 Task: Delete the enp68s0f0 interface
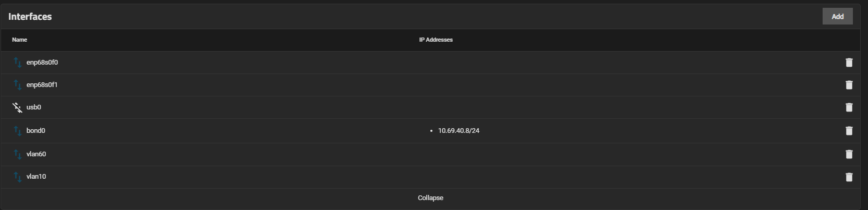click(849, 63)
